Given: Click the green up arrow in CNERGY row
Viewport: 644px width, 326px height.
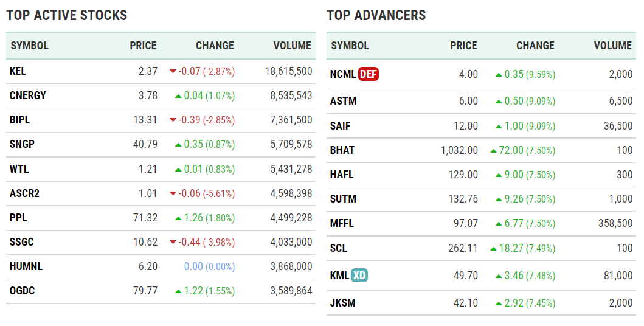Looking at the screenshot, I should pyautogui.click(x=178, y=96).
